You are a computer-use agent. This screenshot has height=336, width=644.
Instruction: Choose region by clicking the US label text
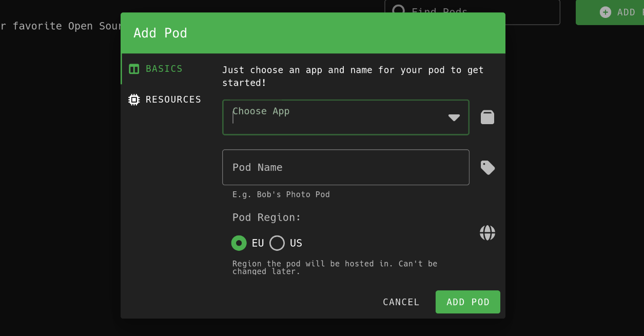(296, 243)
